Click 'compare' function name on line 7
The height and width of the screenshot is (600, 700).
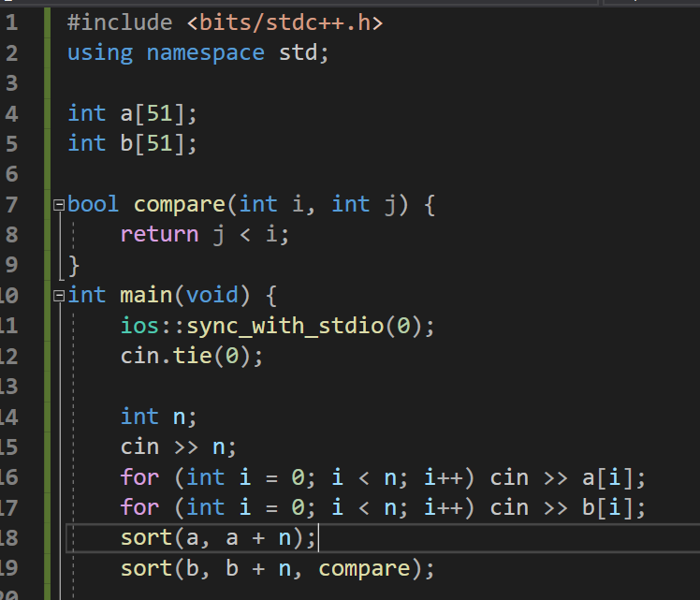pyautogui.click(x=180, y=205)
